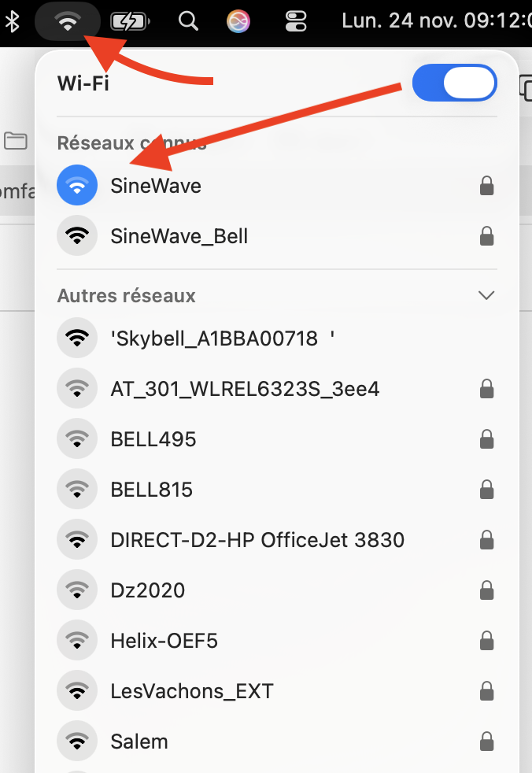Open the battery charging status icon
This screenshot has width=532, height=773.
(130, 22)
